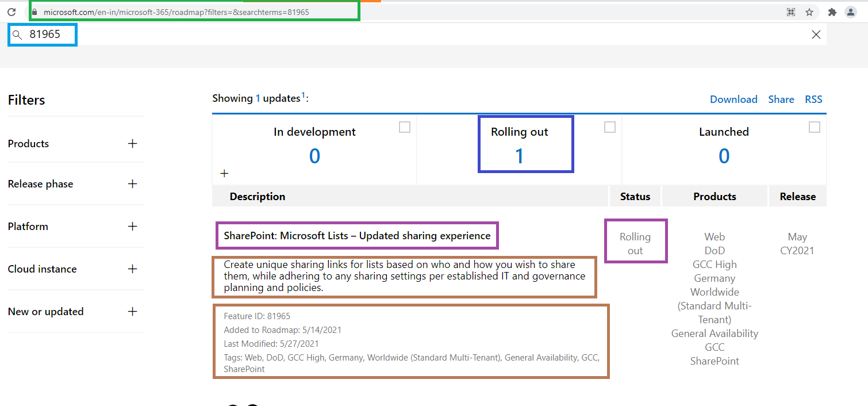868x406 pixels.
Task: Click Added to Roadmap: 5/14/2021 text
Action: tap(282, 330)
